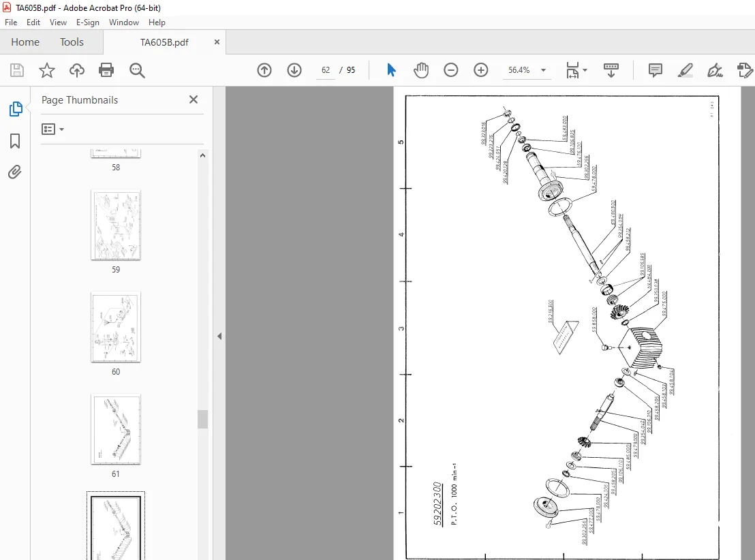755x560 pixels.
Task: Open the Edit menu
Action: point(33,22)
